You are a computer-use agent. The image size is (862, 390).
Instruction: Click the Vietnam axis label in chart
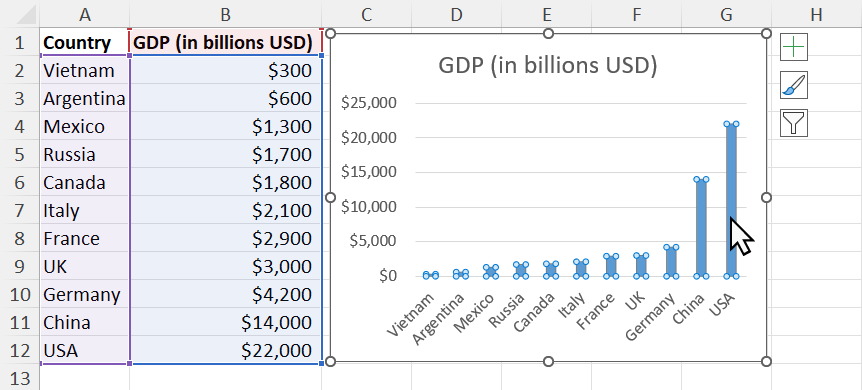[x=411, y=314]
